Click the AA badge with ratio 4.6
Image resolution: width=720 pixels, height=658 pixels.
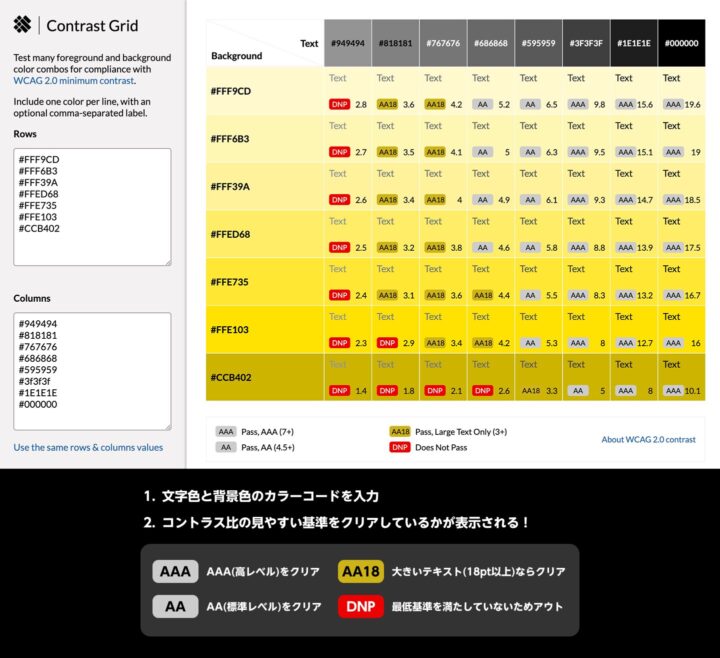483,247
